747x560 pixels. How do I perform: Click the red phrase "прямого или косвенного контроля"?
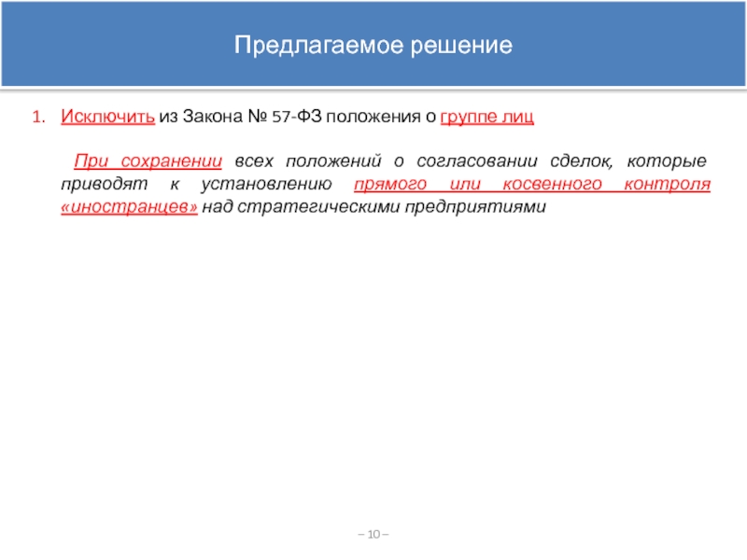point(532,184)
